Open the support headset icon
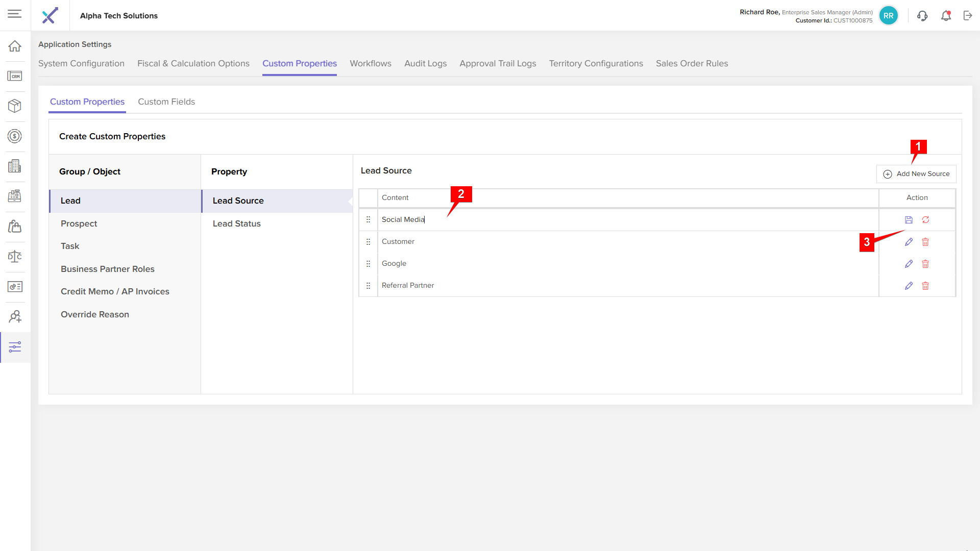 coord(922,16)
